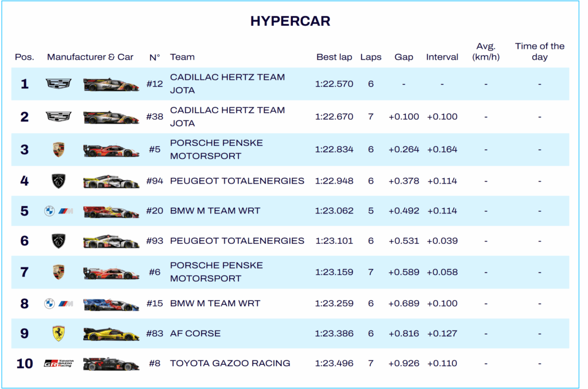Click the Porsche crest beside car #5
This screenshot has width=588, height=389.
point(59,150)
